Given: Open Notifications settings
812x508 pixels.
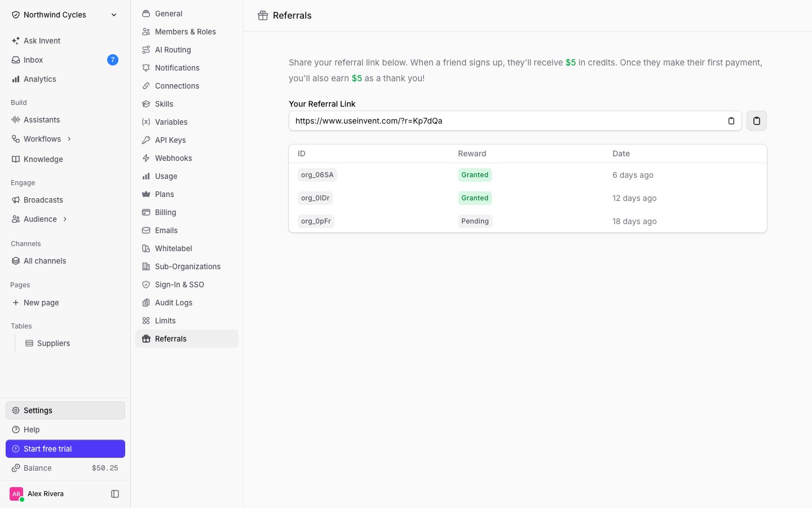Looking at the screenshot, I should 187,68.
